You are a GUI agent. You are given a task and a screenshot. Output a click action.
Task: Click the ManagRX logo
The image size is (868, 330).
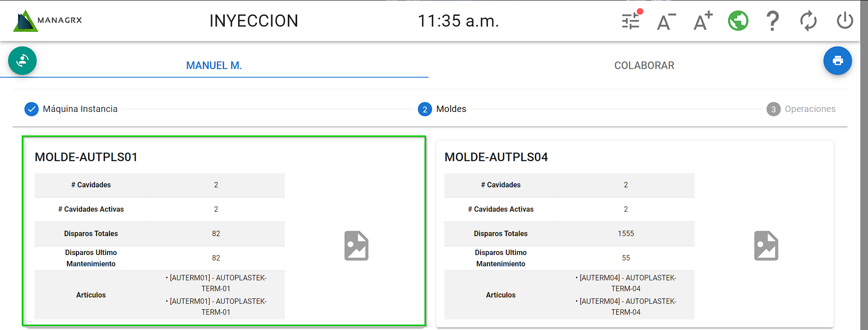click(x=48, y=21)
